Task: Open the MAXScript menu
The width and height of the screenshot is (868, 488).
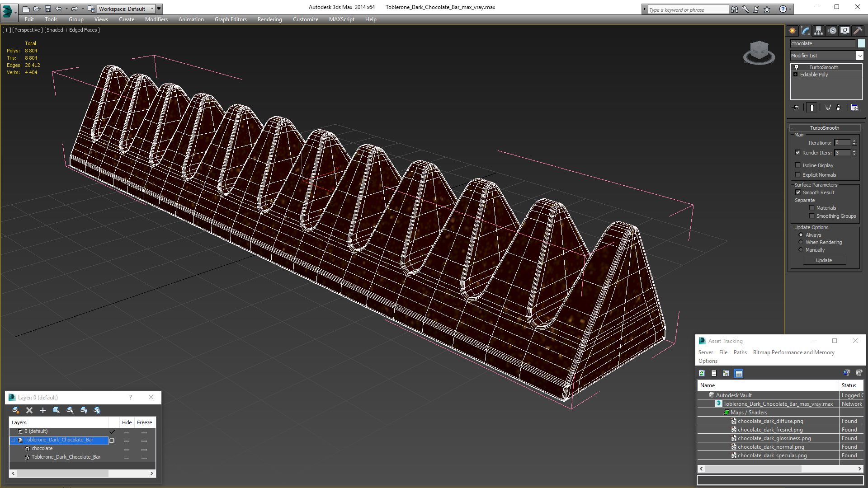Action: (341, 19)
